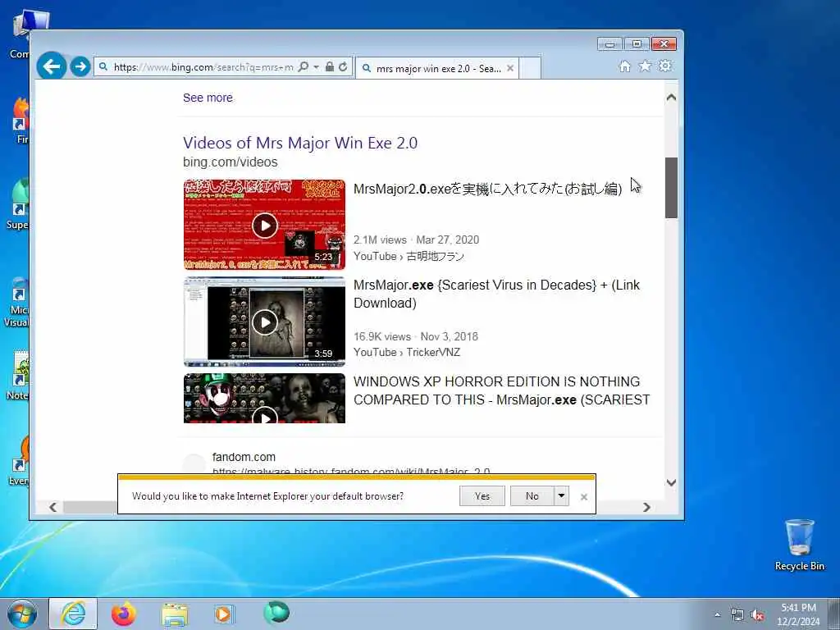Click the muted volume tray icon
Screen dimensions: 840x630
(757, 615)
